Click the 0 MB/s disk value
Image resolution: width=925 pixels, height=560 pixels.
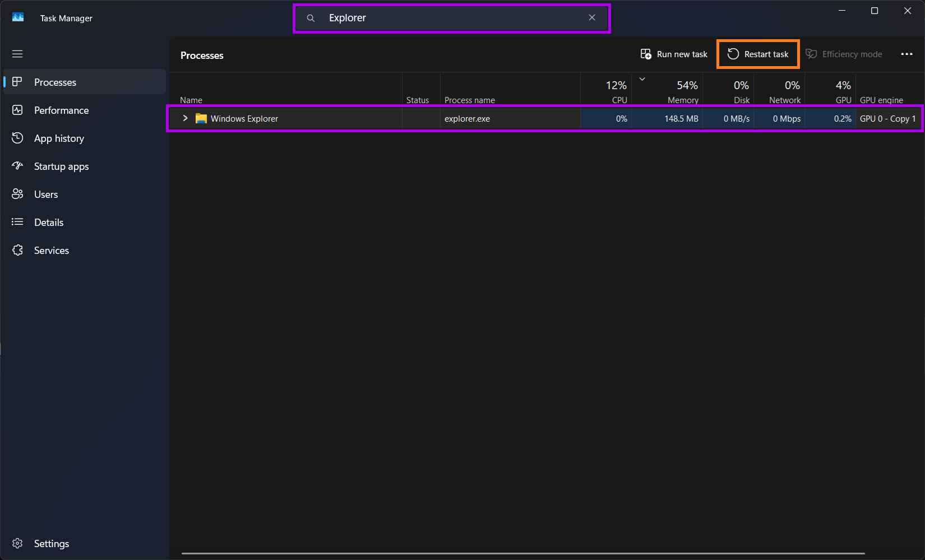click(x=737, y=119)
